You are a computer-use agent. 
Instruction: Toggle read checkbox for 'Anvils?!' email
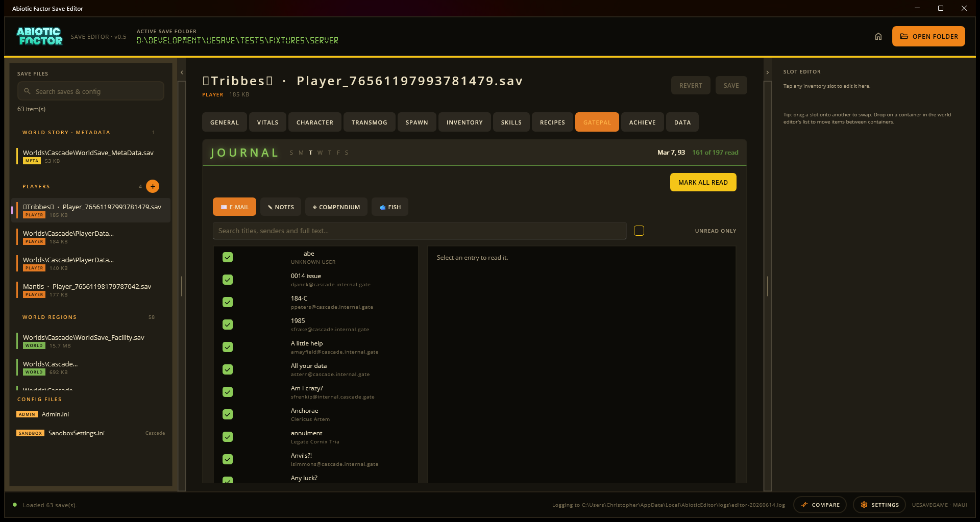tap(228, 459)
